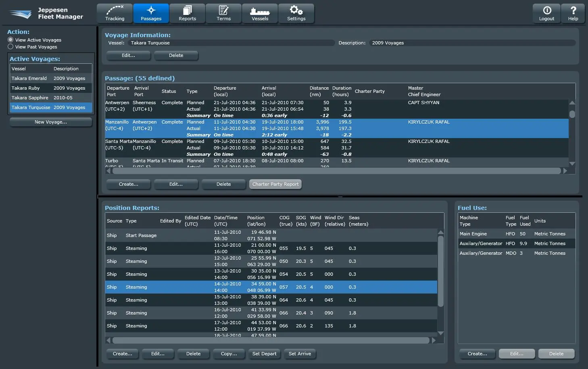Open the Reports section
Viewport: 588px width, 369px height.
click(187, 13)
